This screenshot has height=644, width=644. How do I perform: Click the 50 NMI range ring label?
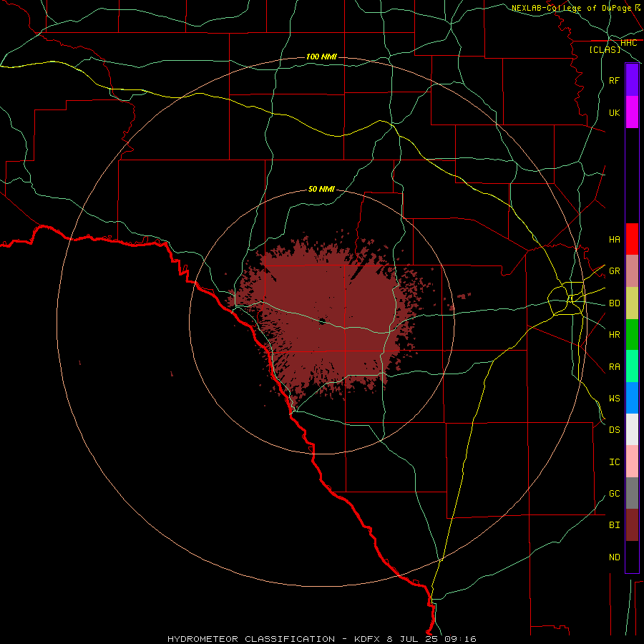321,189
